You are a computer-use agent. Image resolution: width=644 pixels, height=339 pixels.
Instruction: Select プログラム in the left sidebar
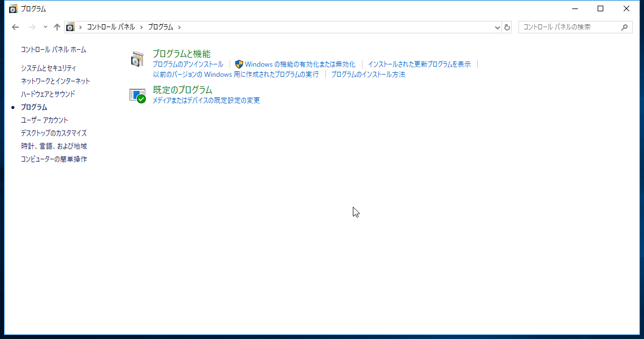pos(34,107)
